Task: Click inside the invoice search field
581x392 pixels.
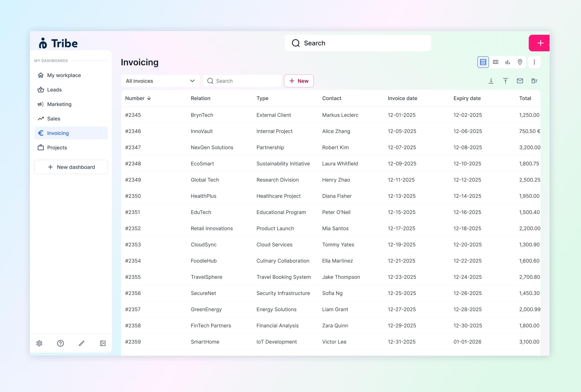Action: click(x=242, y=81)
